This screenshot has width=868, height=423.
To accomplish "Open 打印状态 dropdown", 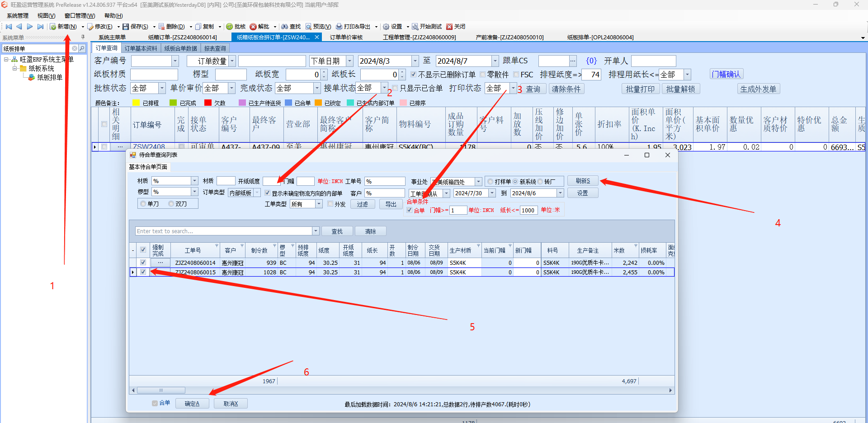I will 513,88.
